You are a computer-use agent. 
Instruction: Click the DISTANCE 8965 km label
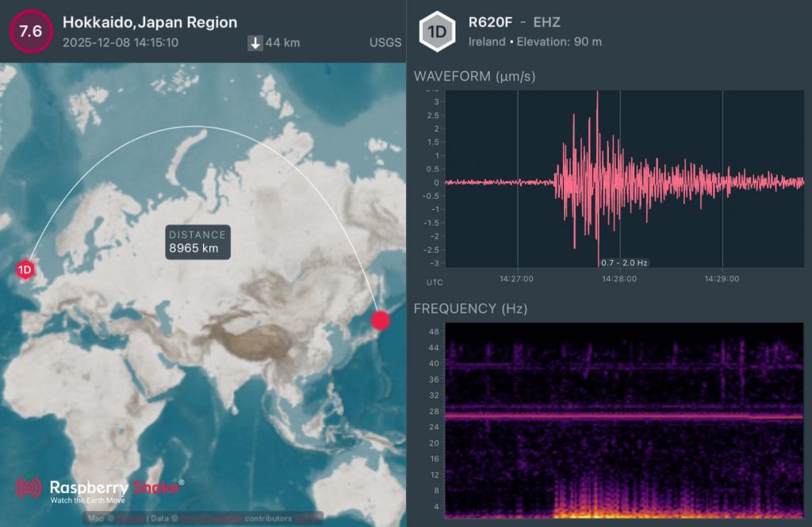click(x=197, y=242)
